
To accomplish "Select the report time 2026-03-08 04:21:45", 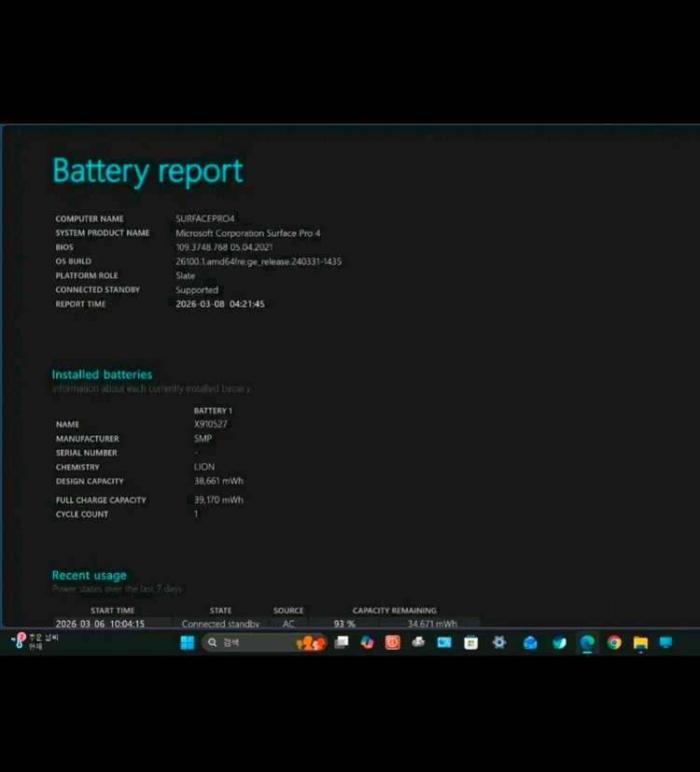I will [x=220, y=303].
